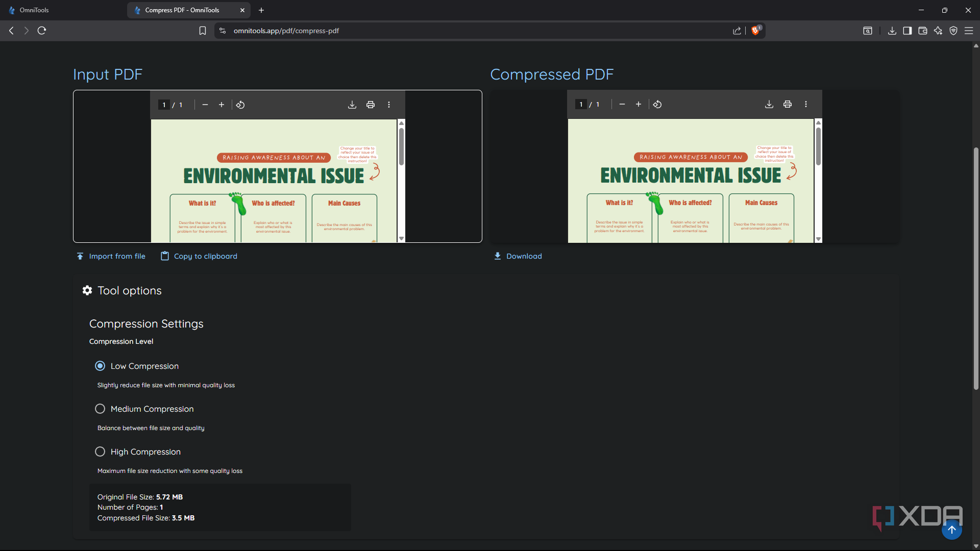Zoom in on the Input PDF viewer

click(222, 105)
